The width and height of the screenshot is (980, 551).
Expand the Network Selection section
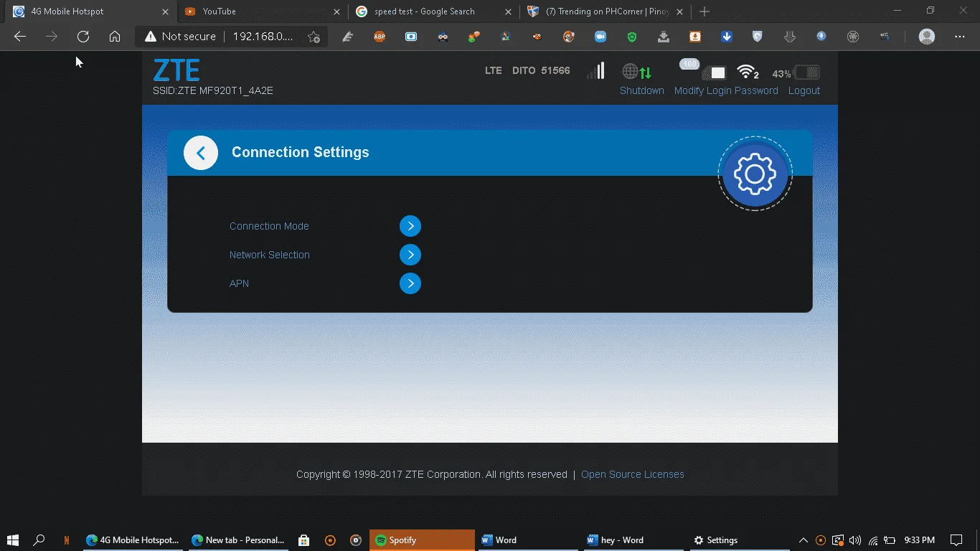pos(410,255)
